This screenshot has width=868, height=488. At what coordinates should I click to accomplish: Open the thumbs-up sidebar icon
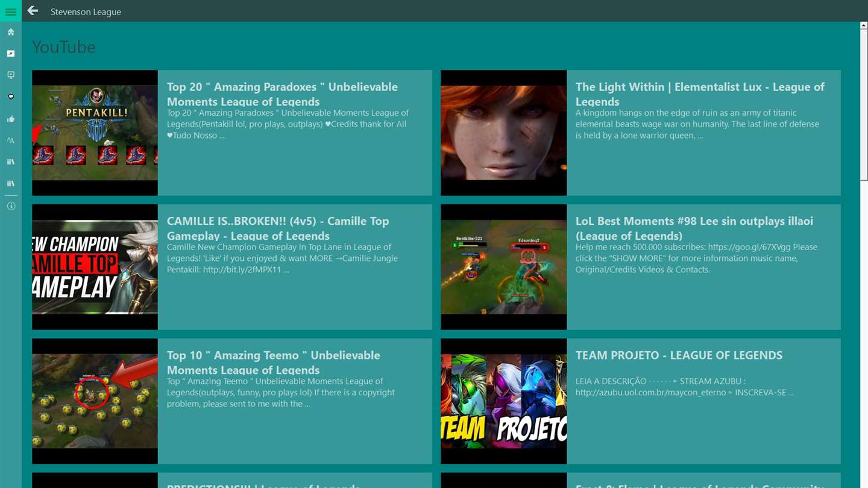pyautogui.click(x=11, y=119)
